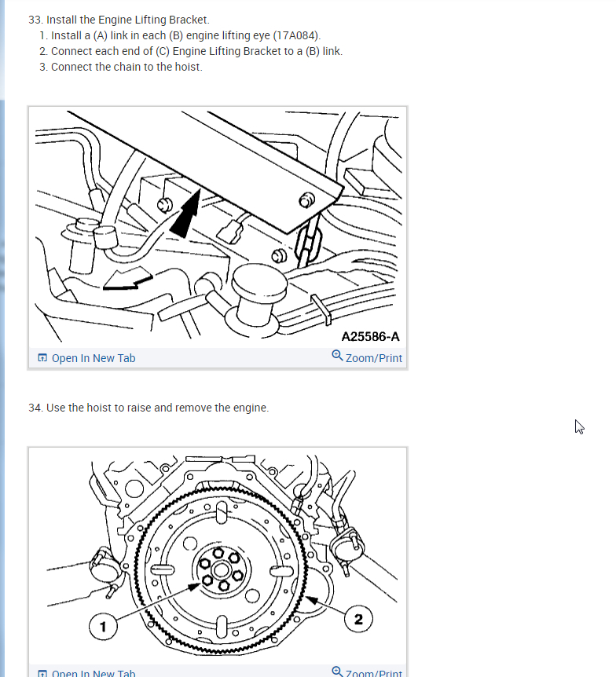Click substep 2 about connecting the Engine Lifting Bracket ends
Viewport: 616px width, 677px height.
click(191, 51)
